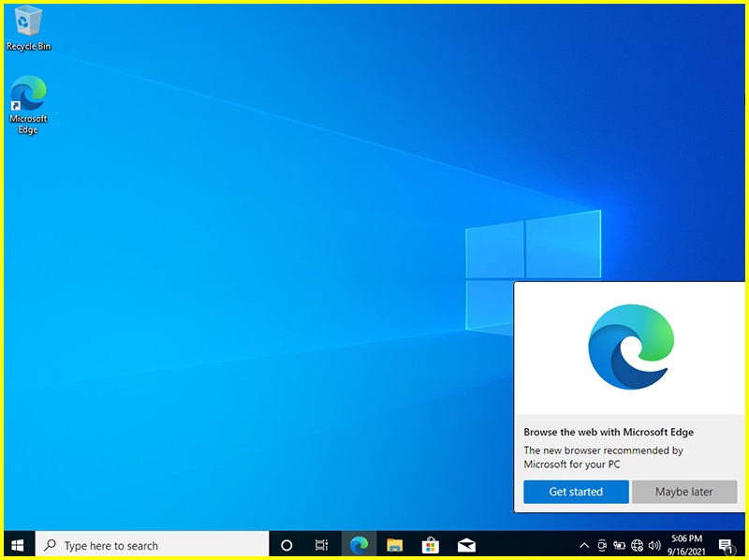This screenshot has width=749, height=560.
Task: Open the volume speaker tray icon
Action: (x=654, y=545)
